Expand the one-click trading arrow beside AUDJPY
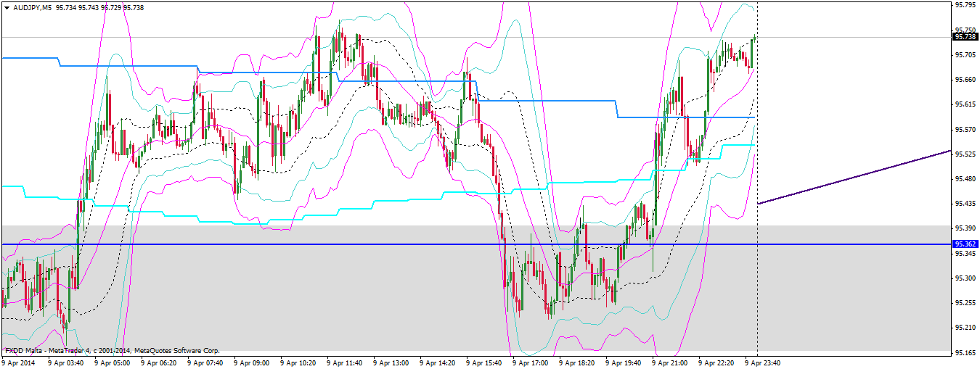Viewport: 980px width, 369px height. (x=7, y=7)
